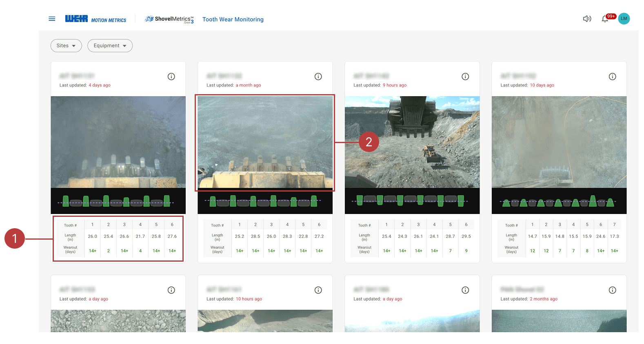Open info icon on card updated 4 days ago
The image size is (644, 344).
coord(171,77)
